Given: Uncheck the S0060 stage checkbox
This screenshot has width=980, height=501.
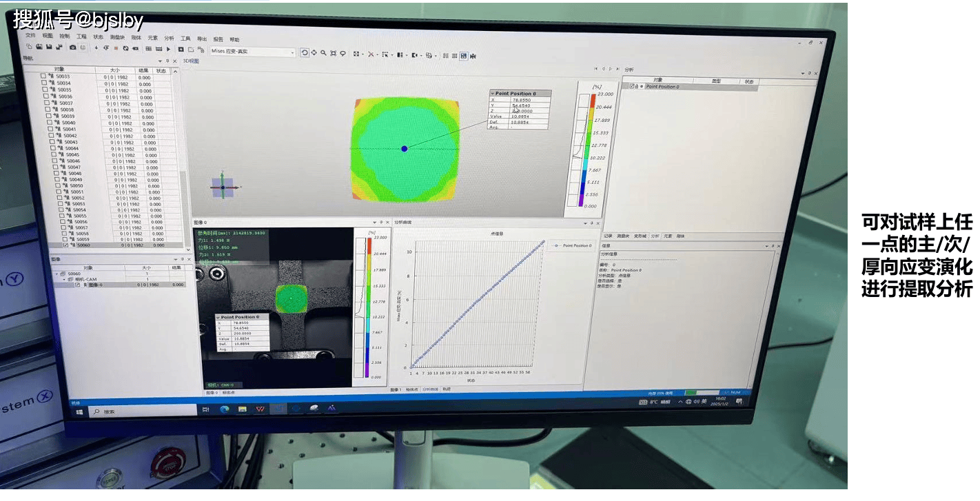Looking at the screenshot, I should [x=65, y=245].
